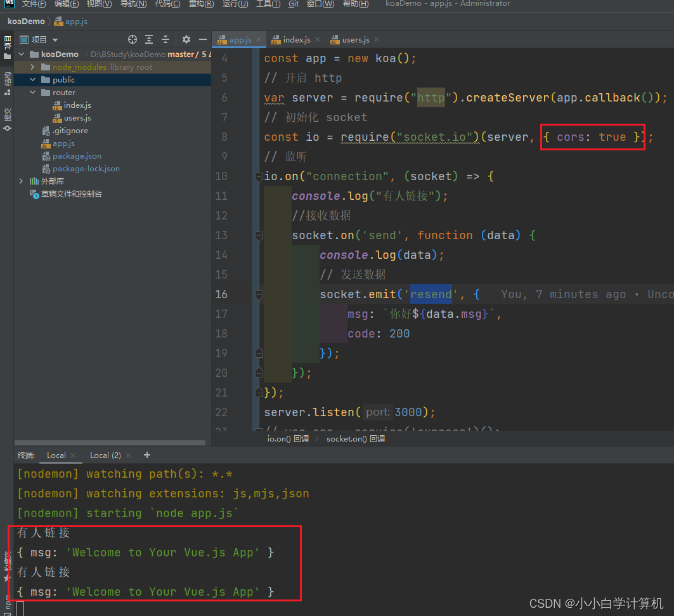This screenshot has height=616, width=674.
Task: Collapse the koaDemo root folder
Action: click(x=22, y=54)
